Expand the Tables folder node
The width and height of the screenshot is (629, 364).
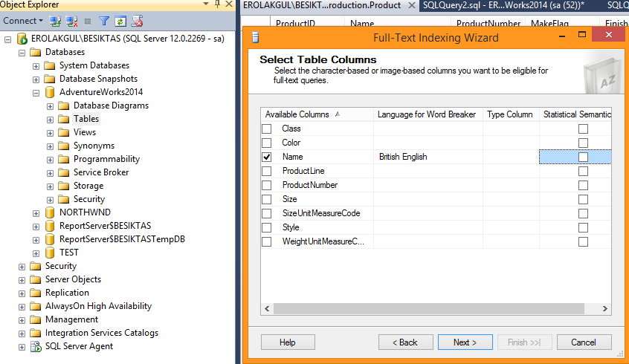pos(50,119)
